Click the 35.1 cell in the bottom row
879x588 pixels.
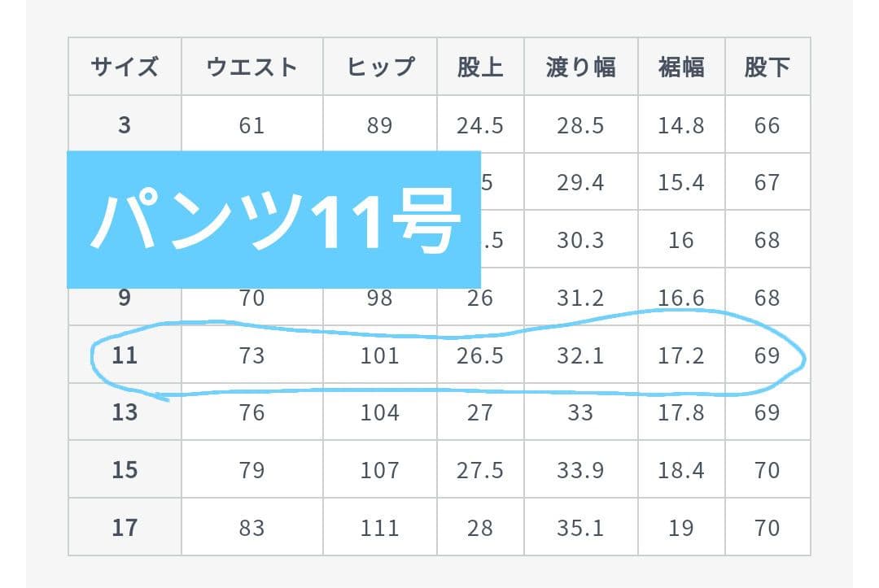click(580, 528)
